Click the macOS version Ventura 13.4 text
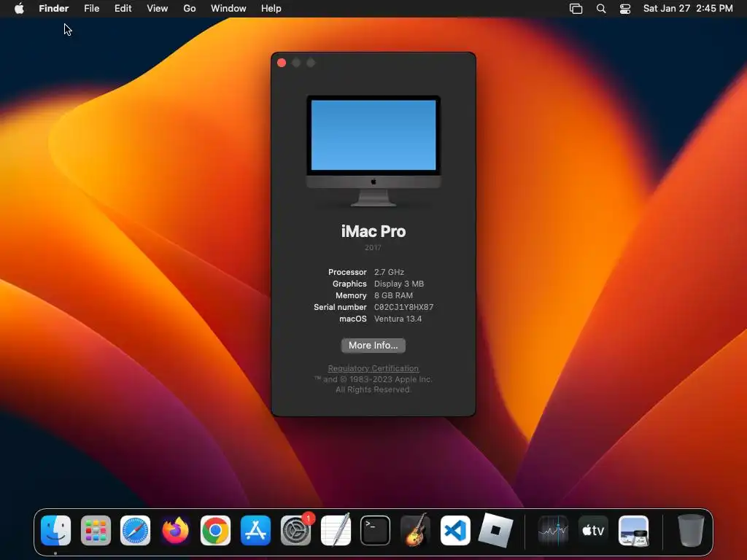 click(398, 319)
